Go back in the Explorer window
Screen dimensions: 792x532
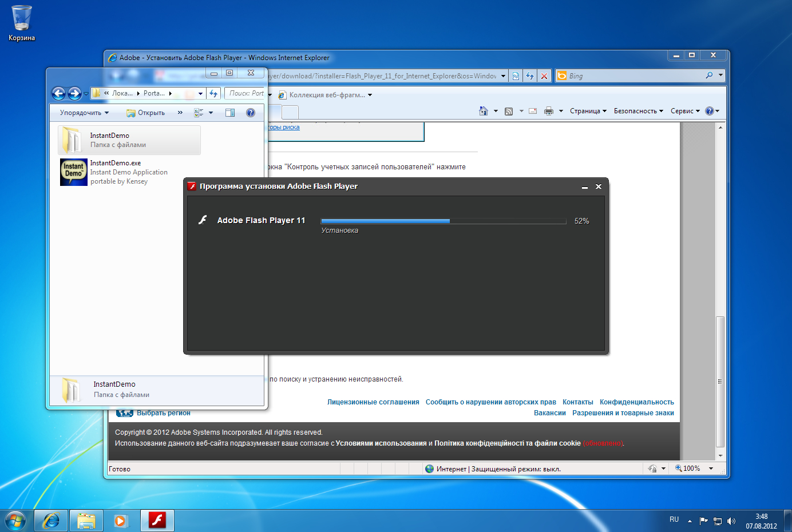point(58,93)
